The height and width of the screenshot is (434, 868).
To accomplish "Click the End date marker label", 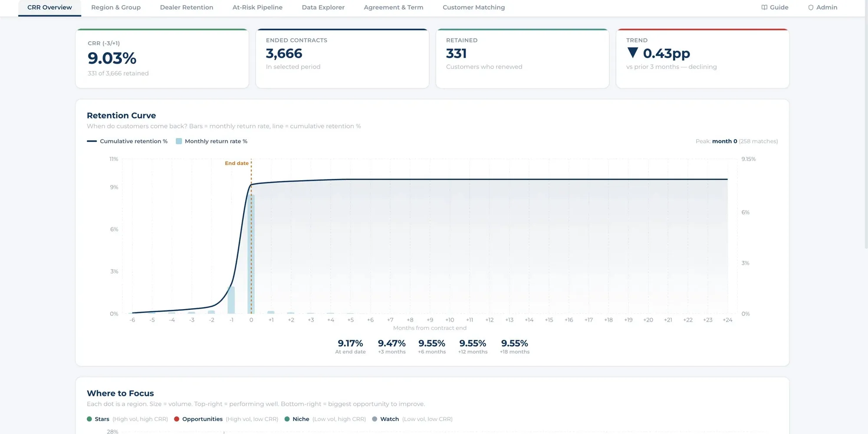I will pos(237,163).
